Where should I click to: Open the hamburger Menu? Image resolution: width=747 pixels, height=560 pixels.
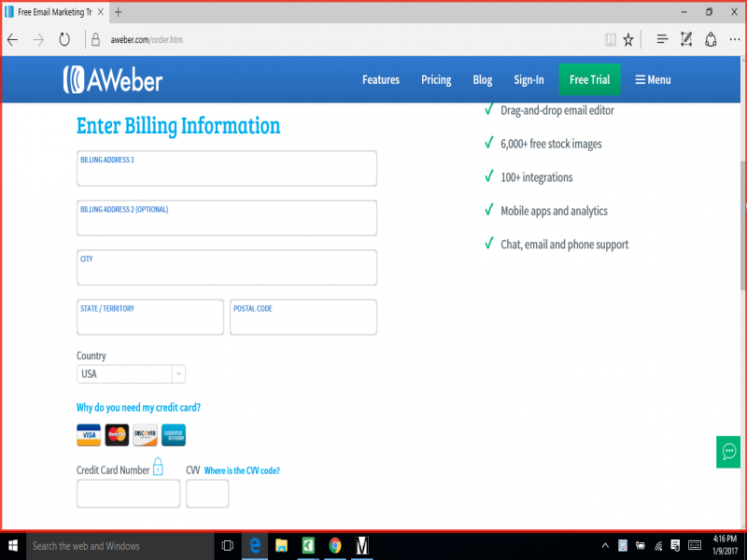click(x=653, y=79)
